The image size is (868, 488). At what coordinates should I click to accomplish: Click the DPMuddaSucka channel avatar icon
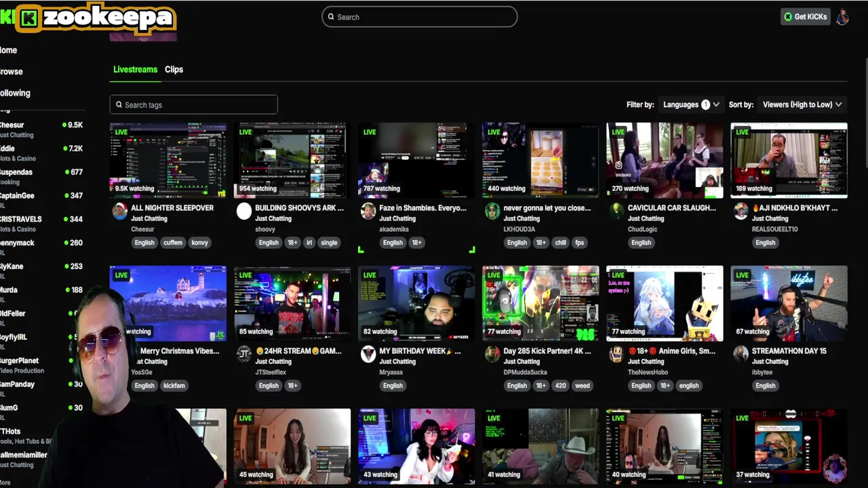(492, 354)
